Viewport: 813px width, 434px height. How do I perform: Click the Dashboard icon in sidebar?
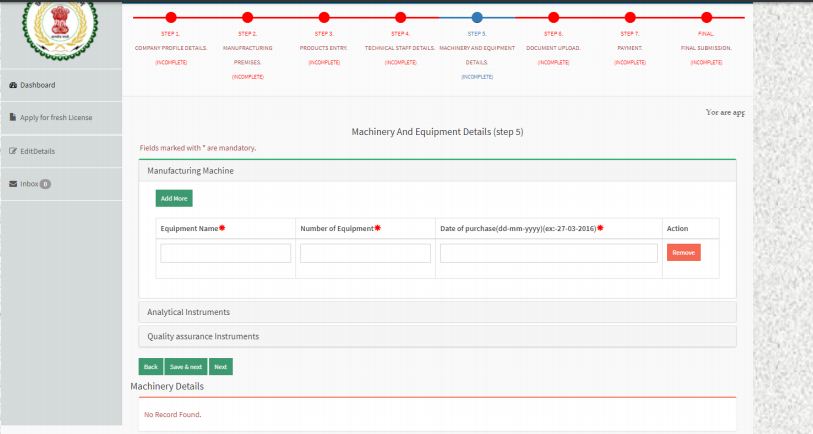coord(13,85)
